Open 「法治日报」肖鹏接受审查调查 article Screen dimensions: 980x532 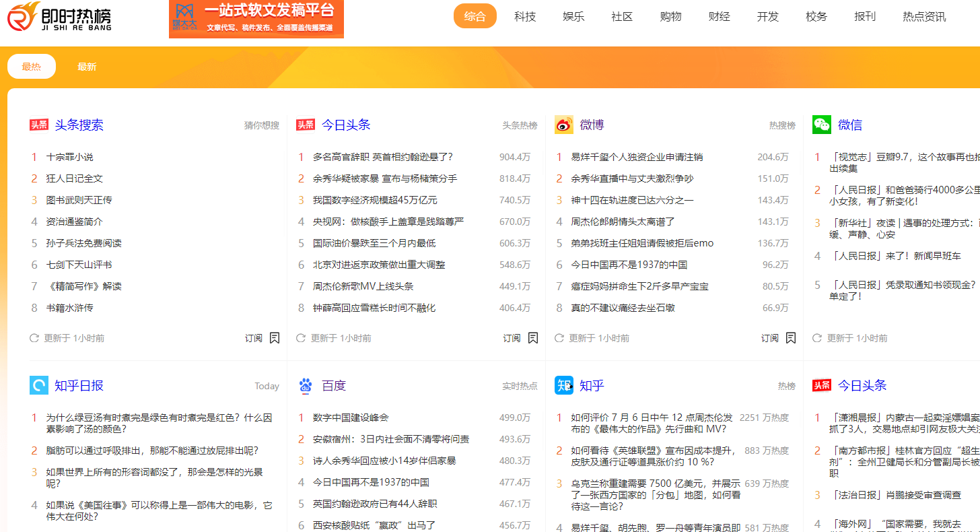(x=895, y=495)
